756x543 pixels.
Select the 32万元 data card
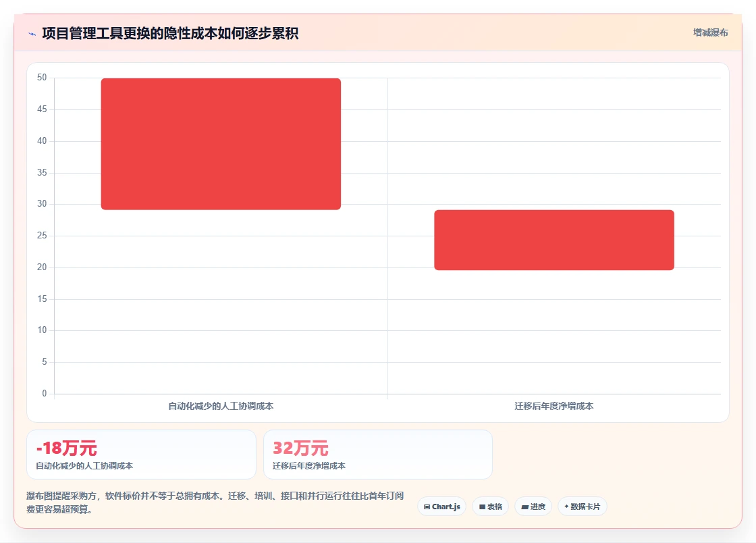378,455
